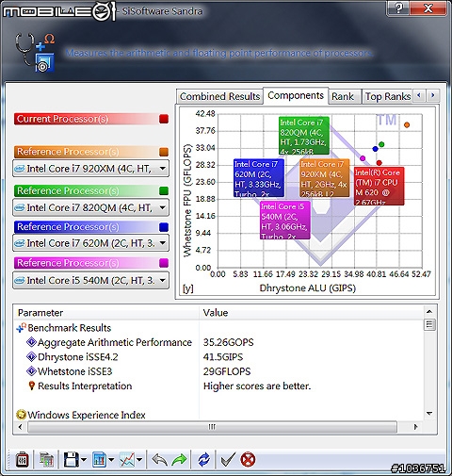
Task: Click the floppy disk save icon
Action: tap(71, 460)
